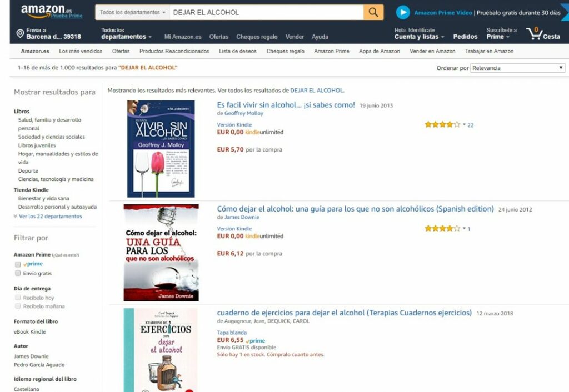Enable the prime filter checkbox
569x392 pixels.
coord(17,264)
